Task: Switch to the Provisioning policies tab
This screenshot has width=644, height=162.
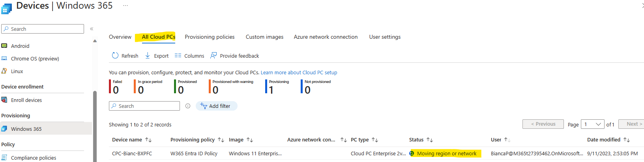Action: 210,37
